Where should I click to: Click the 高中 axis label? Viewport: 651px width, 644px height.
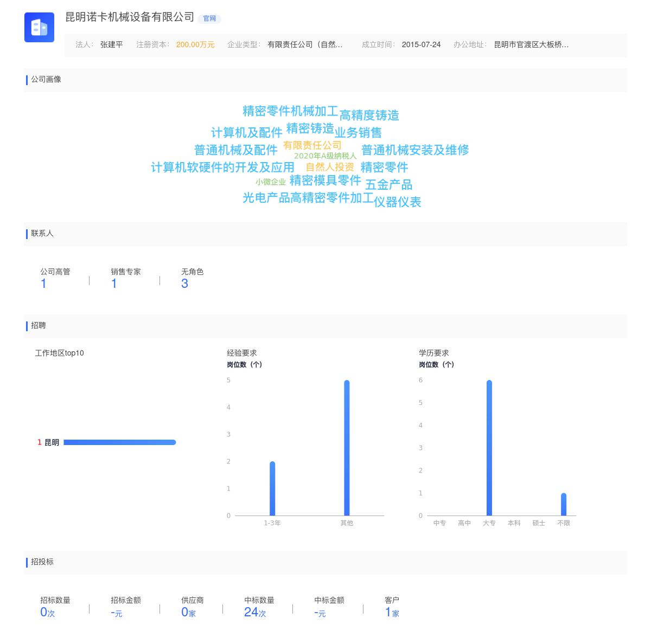tap(464, 523)
